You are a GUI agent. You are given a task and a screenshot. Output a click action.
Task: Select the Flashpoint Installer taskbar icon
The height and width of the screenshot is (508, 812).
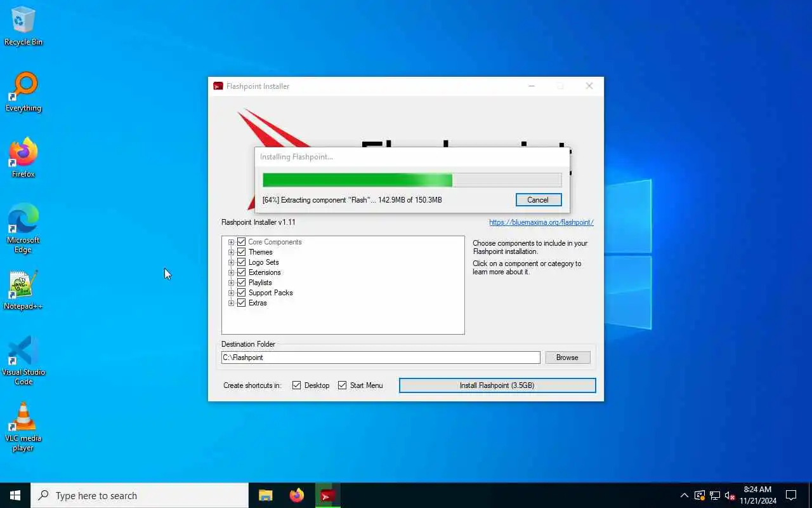(x=327, y=495)
